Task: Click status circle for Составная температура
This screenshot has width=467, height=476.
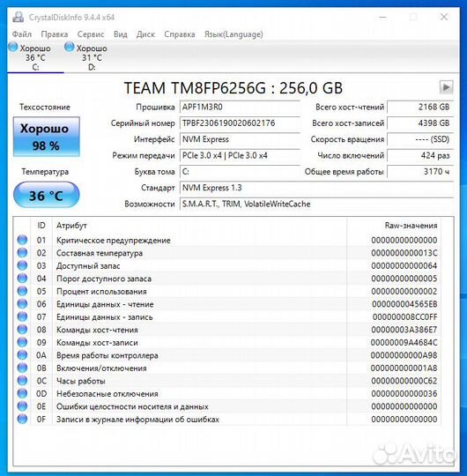Action: 22,253
